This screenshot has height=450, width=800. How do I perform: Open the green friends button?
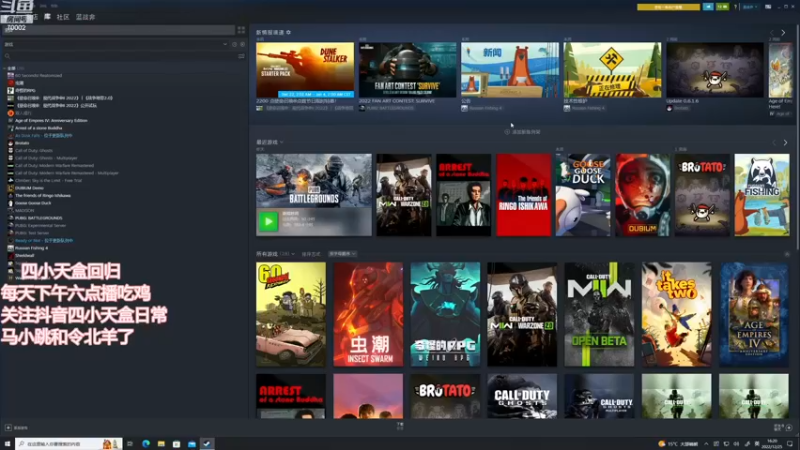pyautogui.click(x=722, y=7)
